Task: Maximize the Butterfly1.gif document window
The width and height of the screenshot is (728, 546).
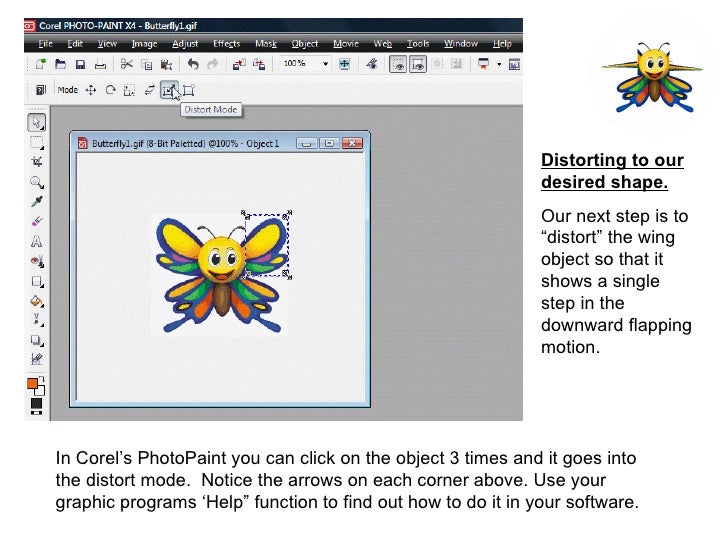Action: pyautogui.click(x=329, y=143)
